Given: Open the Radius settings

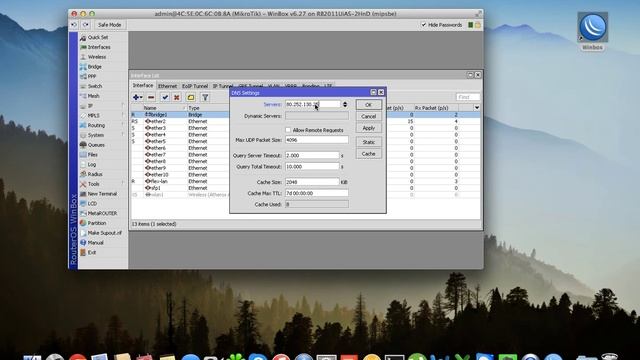Looking at the screenshot, I should pyautogui.click(x=95, y=174).
